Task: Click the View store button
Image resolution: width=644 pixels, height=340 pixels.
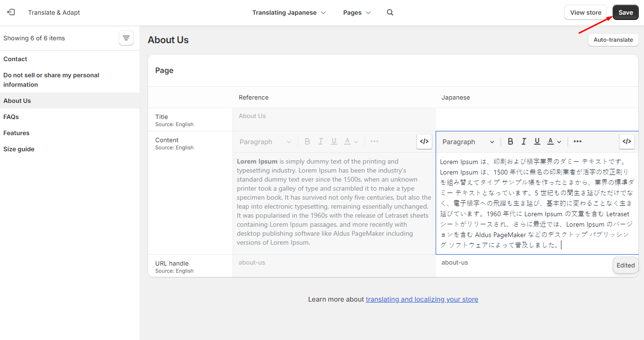Action: point(585,13)
